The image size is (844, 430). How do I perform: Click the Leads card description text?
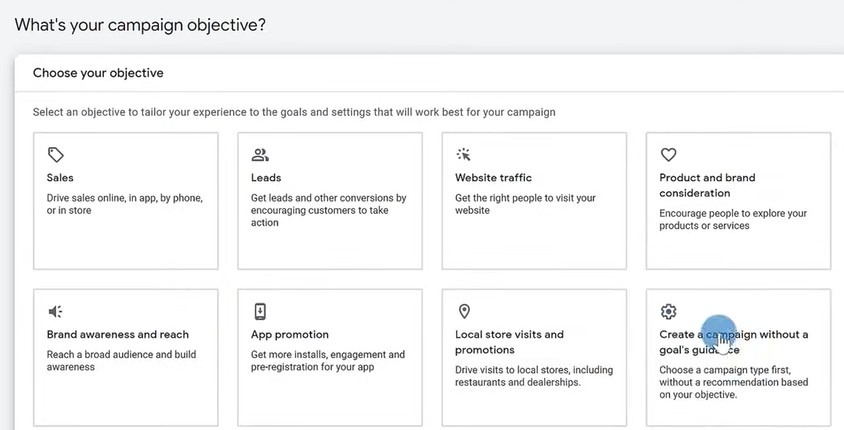click(x=328, y=210)
